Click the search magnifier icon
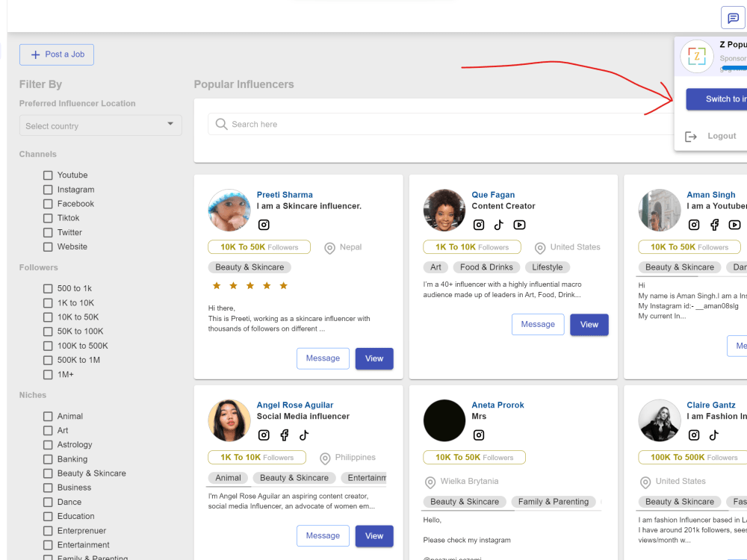Screen dimensions: 747x560 [x=221, y=124]
